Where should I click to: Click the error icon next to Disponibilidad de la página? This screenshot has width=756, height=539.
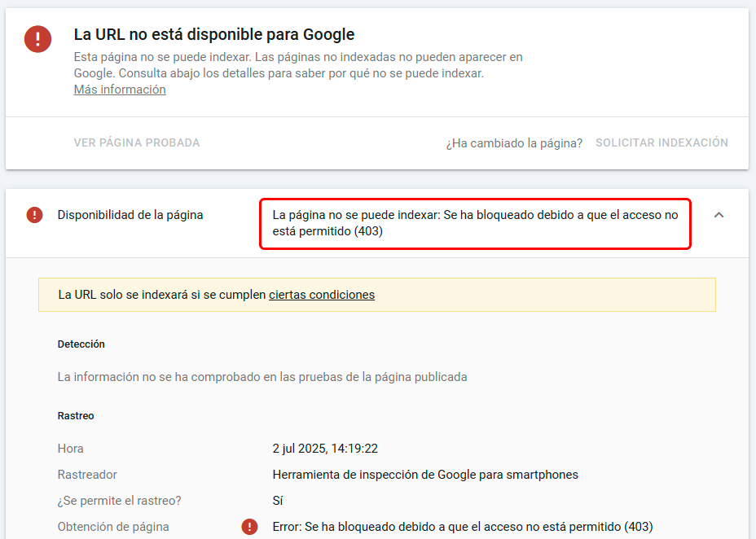coord(34,215)
